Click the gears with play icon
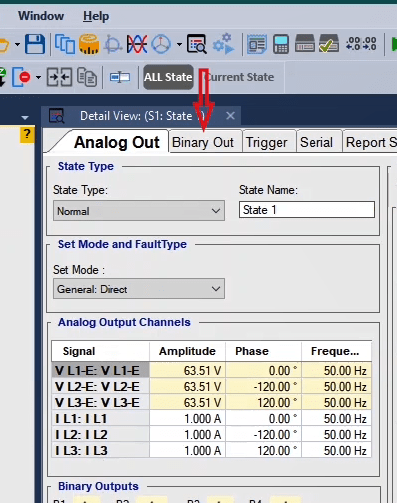Image resolution: width=397 pixels, height=503 pixels. click(223, 44)
